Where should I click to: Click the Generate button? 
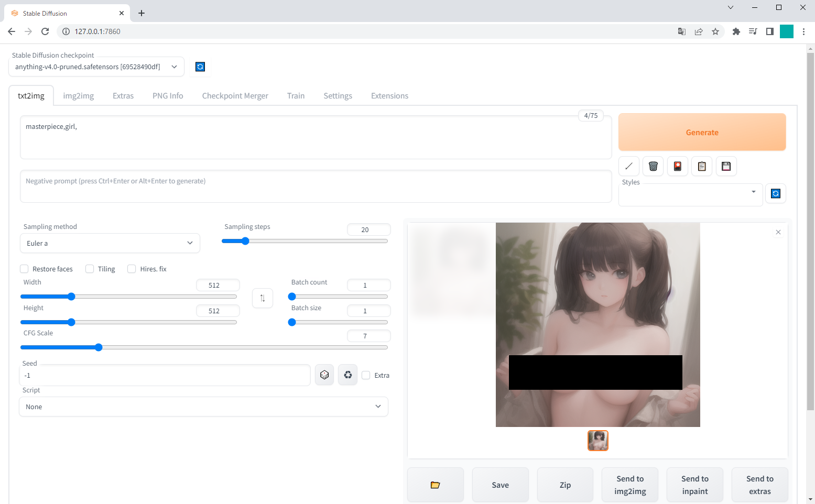pyautogui.click(x=702, y=132)
